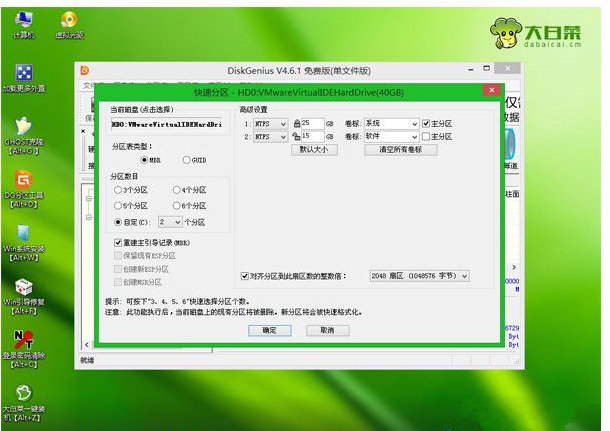Open volume label dropdown showing 系统
Screen dimensions: 610x431
click(x=391, y=124)
